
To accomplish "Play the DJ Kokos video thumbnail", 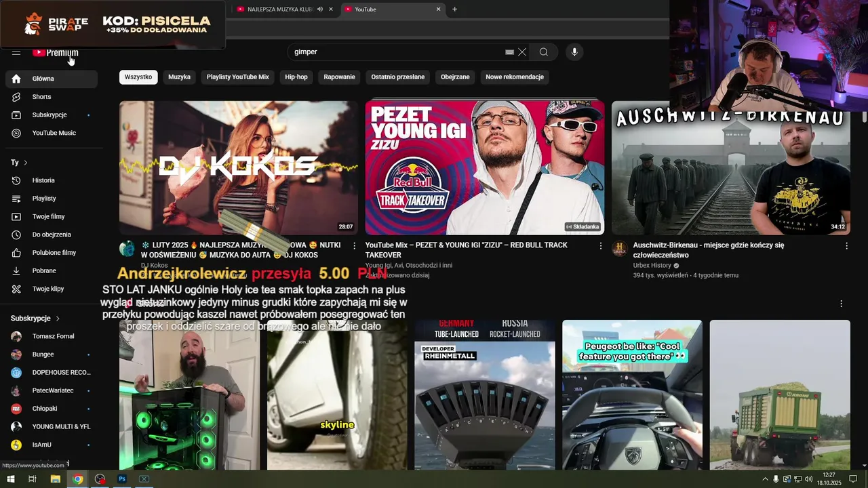I will tap(239, 168).
